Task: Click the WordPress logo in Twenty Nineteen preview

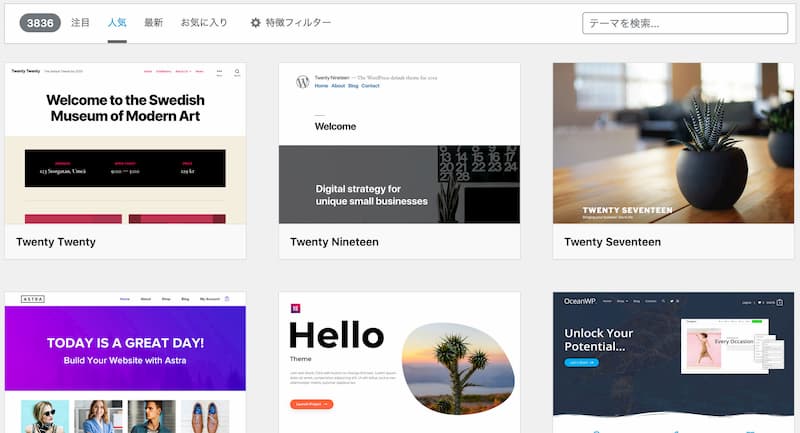Action: 303,82
